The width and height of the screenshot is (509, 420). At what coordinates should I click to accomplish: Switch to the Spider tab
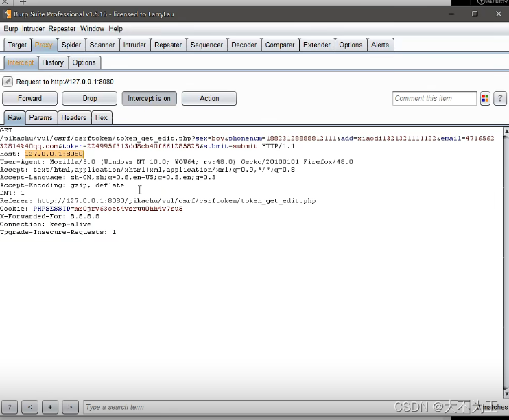coord(71,45)
